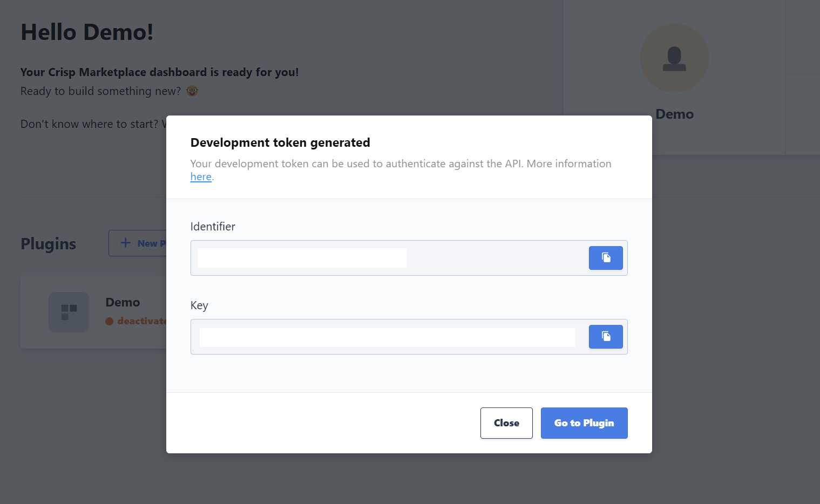The image size is (820, 504).
Task: Open the Demo plugin grid icon
Action: click(x=69, y=312)
